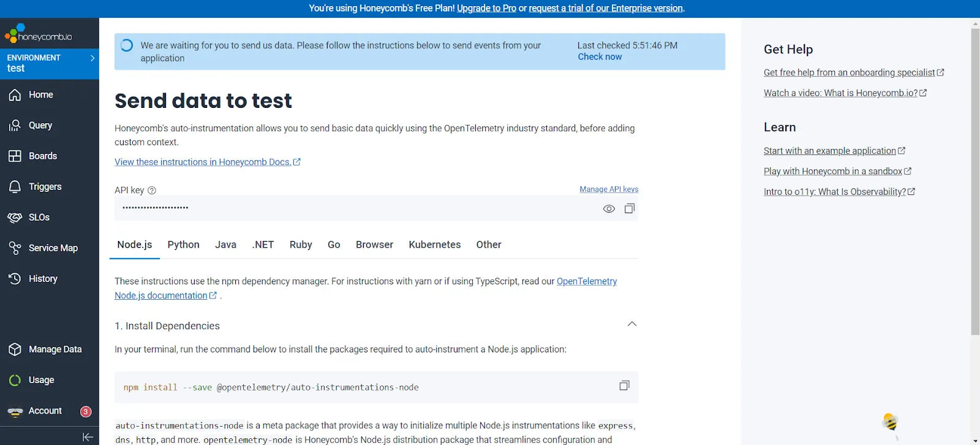Switch to the Python tab

pyautogui.click(x=183, y=245)
